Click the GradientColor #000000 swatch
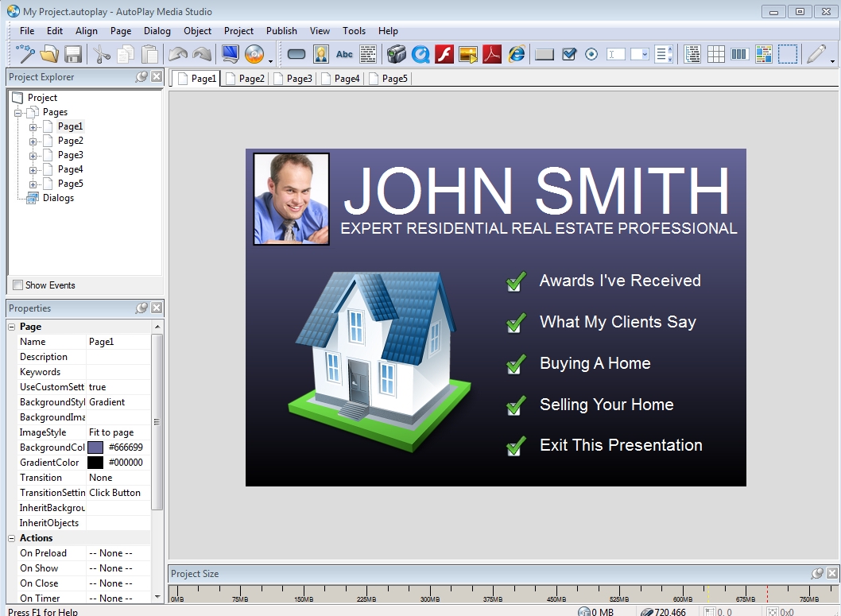The image size is (841, 616). (95, 462)
